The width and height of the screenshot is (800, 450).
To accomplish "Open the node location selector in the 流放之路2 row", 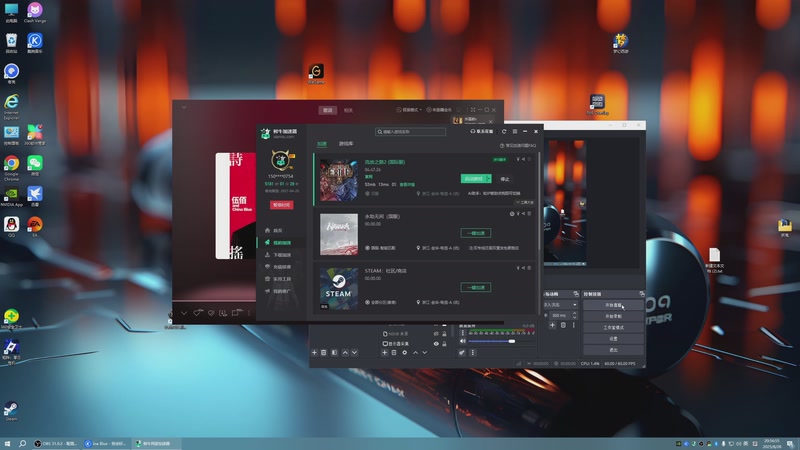I will [438, 194].
